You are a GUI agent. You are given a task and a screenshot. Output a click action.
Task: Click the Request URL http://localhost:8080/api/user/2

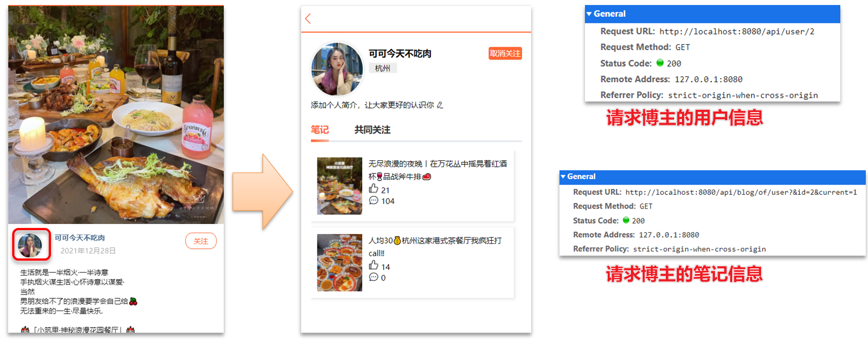(x=737, y=31)
